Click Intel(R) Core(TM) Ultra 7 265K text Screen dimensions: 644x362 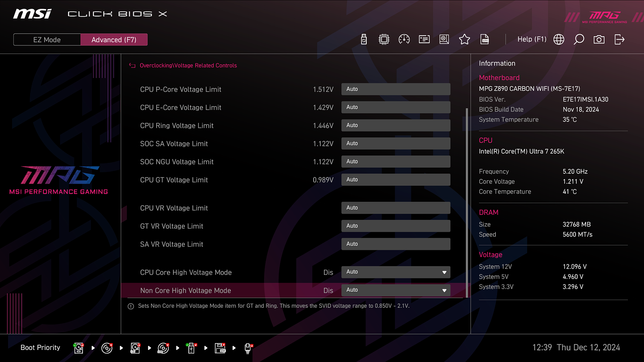coord(521,151)
